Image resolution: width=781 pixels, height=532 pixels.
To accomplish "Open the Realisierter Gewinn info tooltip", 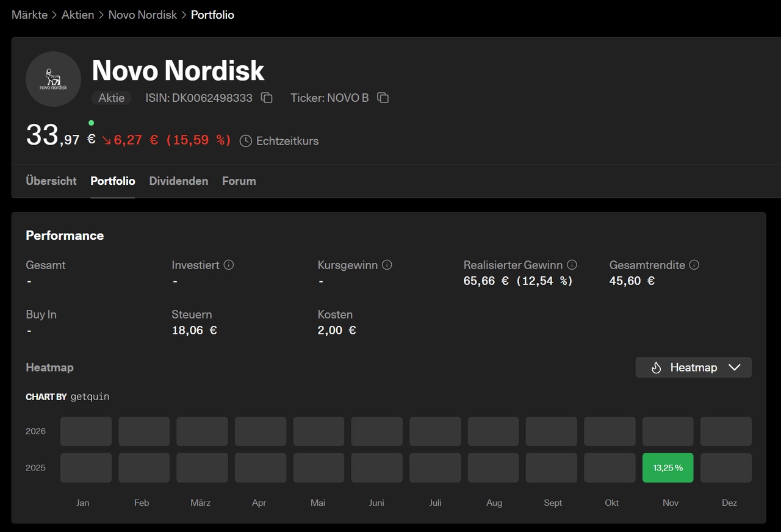I will pyautogui.click(x=572, y=265).
